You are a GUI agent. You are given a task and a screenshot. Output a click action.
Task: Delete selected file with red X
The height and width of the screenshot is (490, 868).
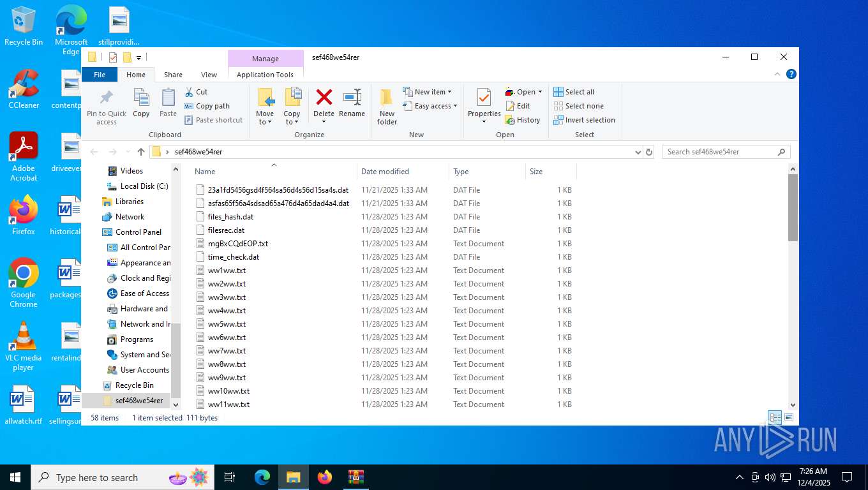[x=324, y=103]
